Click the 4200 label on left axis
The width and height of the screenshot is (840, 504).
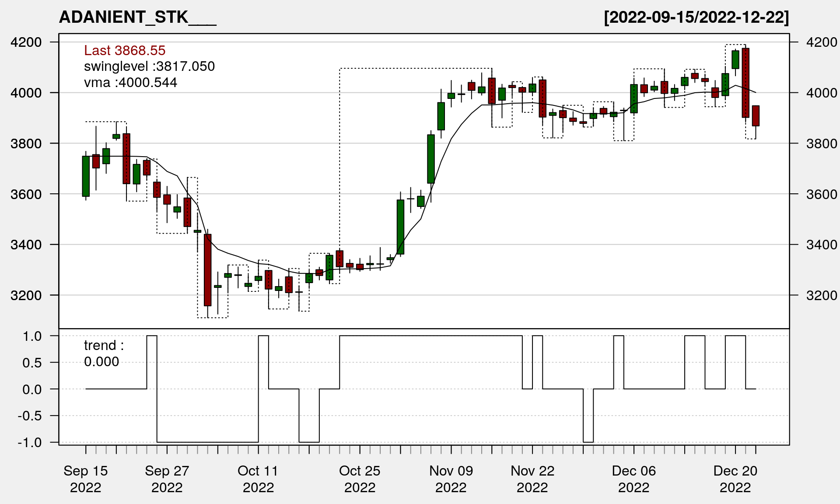point(26,42)
